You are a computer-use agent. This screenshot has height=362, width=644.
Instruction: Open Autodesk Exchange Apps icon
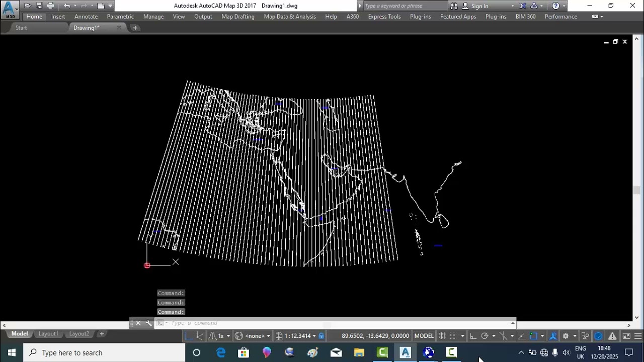coord(523,6)
